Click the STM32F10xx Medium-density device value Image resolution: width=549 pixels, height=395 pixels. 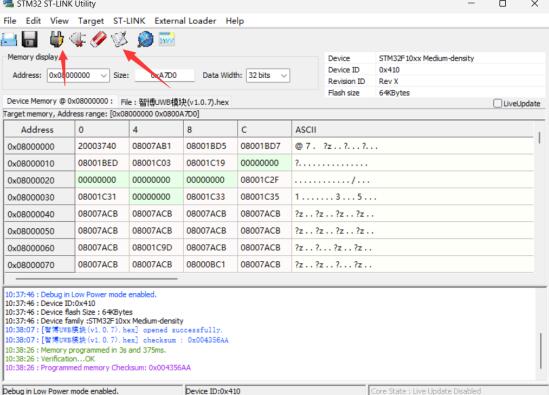point(426,58)
